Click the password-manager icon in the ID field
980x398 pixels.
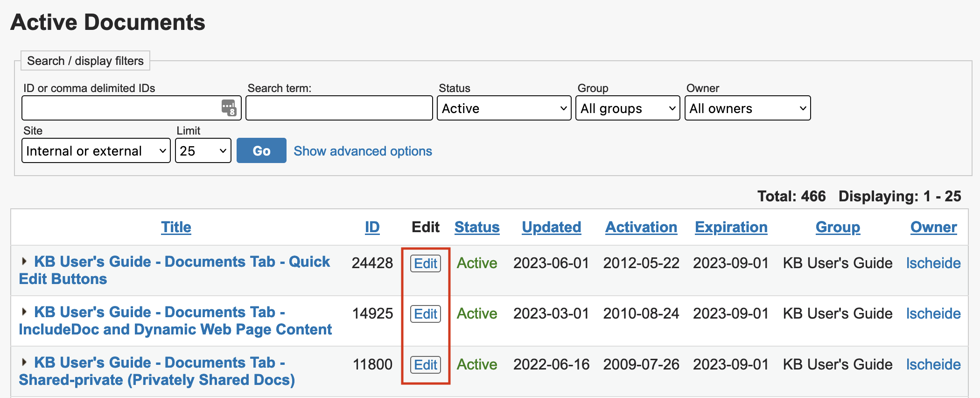[229, 108]
